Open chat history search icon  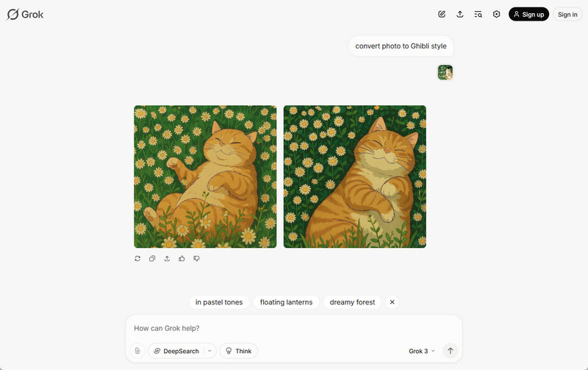click(478, 14)
